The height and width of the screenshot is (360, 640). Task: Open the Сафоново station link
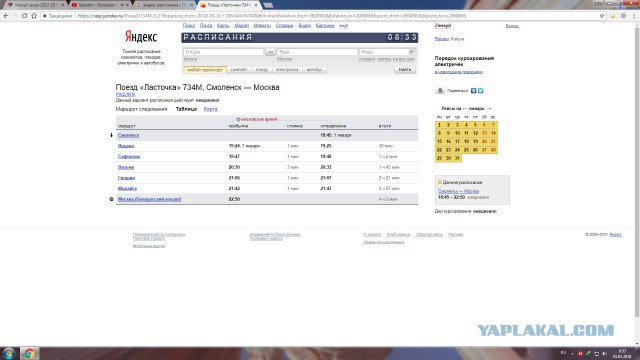tap(129, 156)
